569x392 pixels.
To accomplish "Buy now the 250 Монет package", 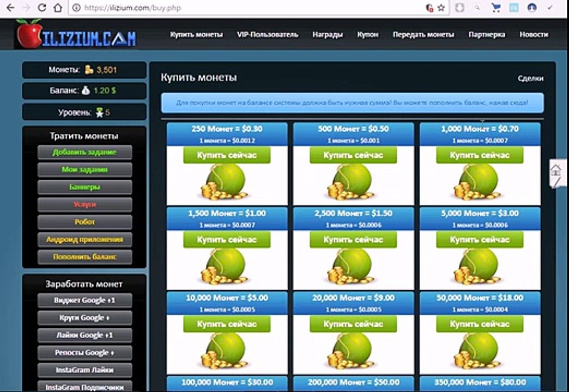I will pyautogui.click(x=227, y=155).
